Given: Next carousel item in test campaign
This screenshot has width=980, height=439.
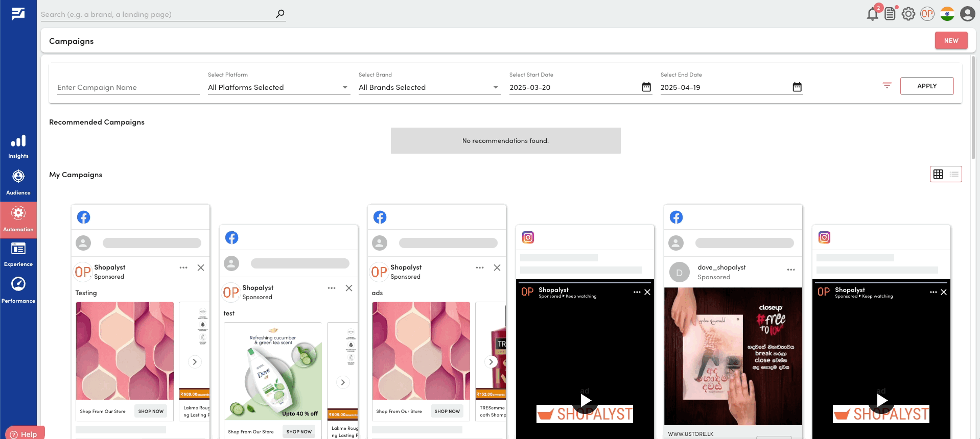Looking at the screenshot, I should 343,382.
